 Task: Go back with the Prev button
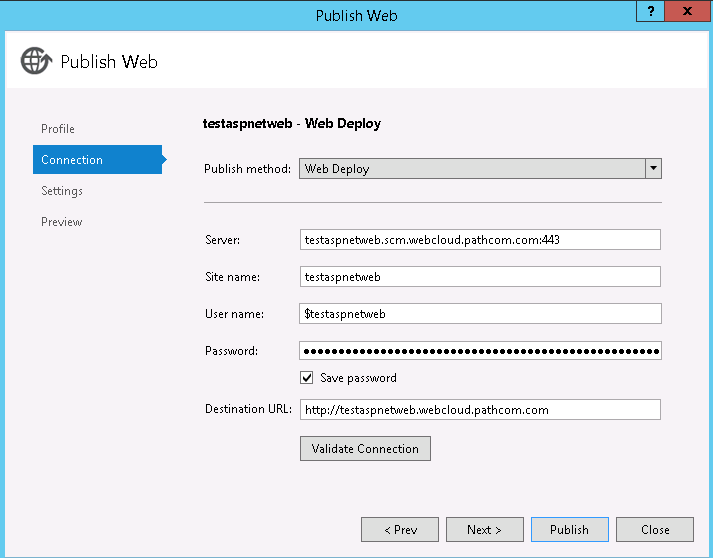400,529
